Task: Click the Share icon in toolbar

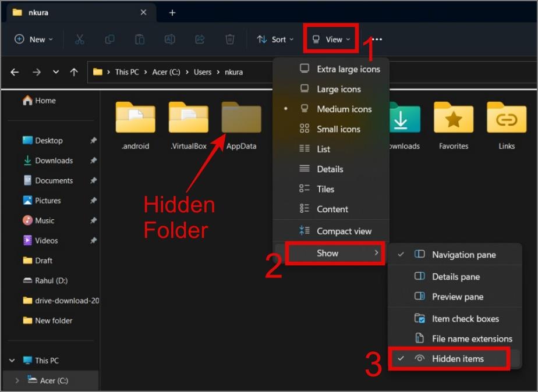Action: click(200, 40)
